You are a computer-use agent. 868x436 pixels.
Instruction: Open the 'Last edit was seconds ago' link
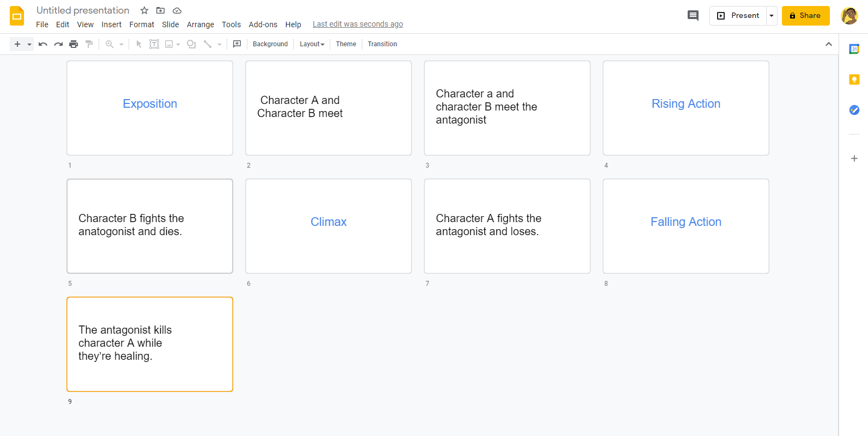357,24
